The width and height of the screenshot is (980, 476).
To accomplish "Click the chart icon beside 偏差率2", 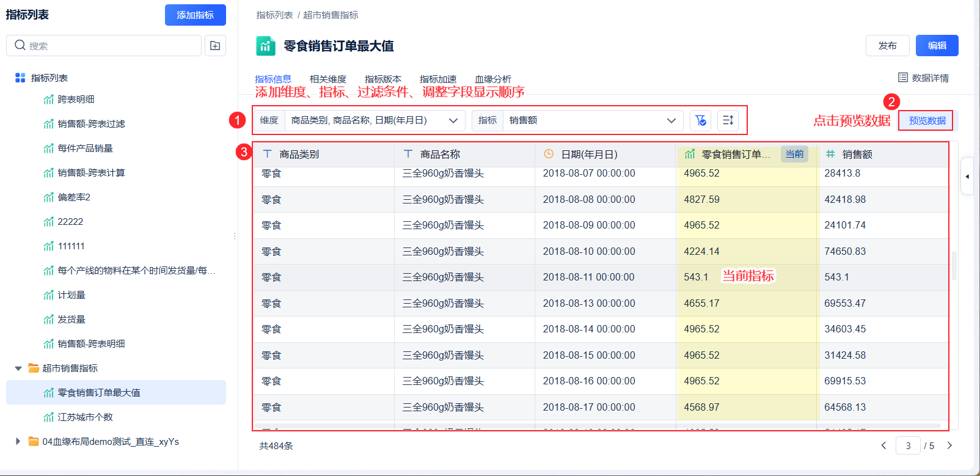I will coord(49,197).
